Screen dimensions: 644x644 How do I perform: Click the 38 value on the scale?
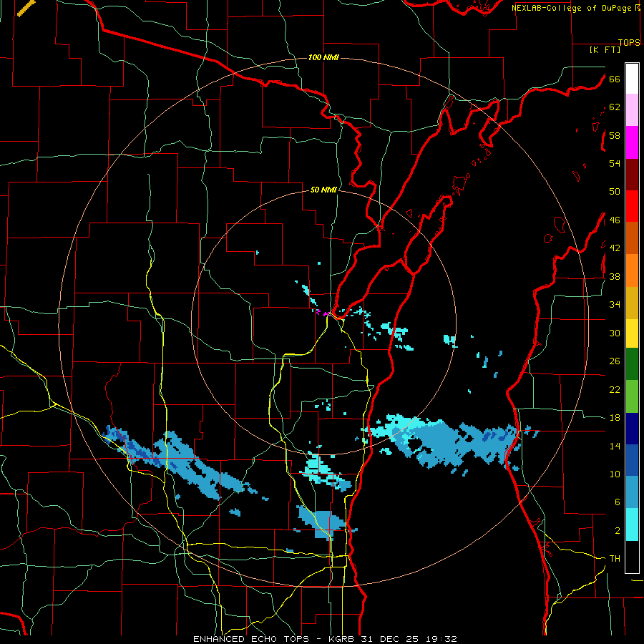(x=615, y=276)
